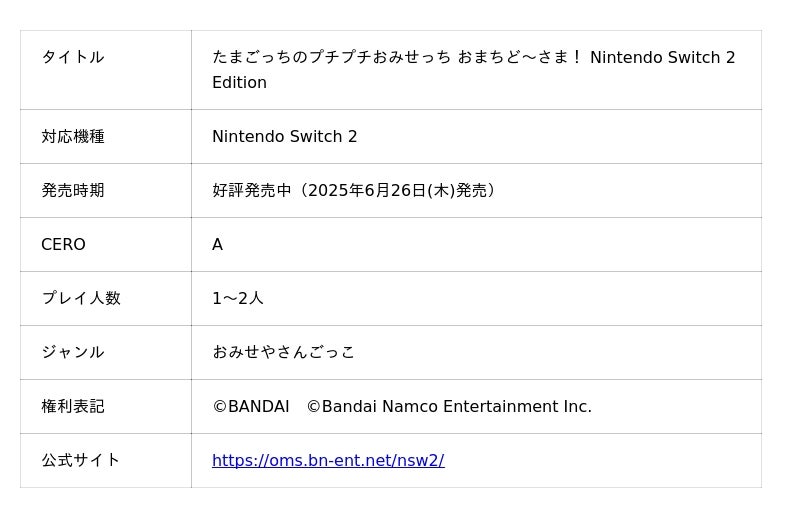
Task: Click the 権利表記 row label
Action: (73, 406)
